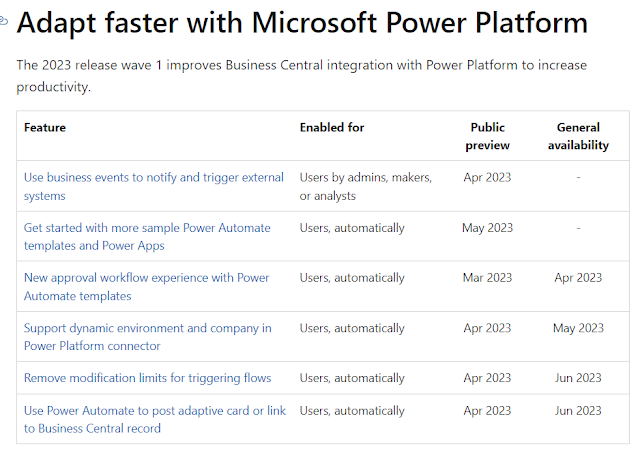
Task: Click the page heading Adapt faster with Microsoft Power Platform
Action: coord(302,22)
